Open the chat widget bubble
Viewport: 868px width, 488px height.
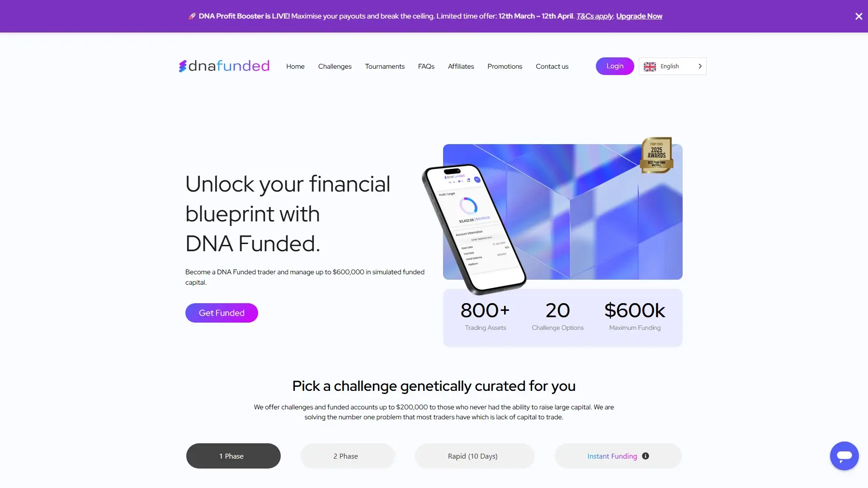[844, 456]
